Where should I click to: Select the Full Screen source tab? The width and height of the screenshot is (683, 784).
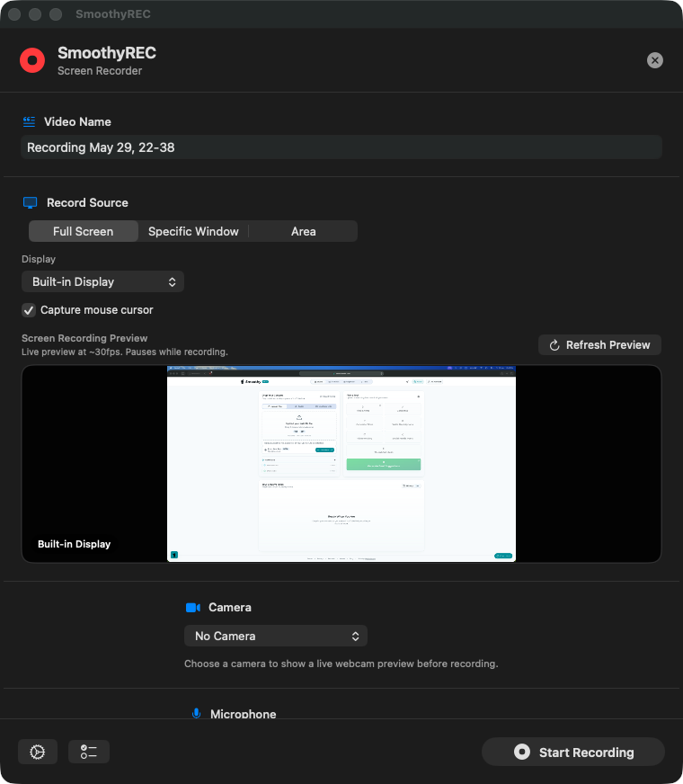[x=83, y=231]
